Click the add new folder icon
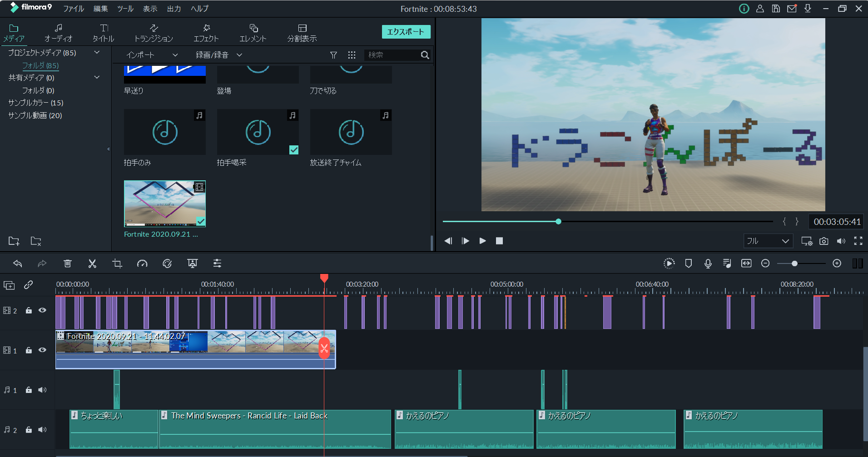868x457 pixels. click(x=14, y=241)
